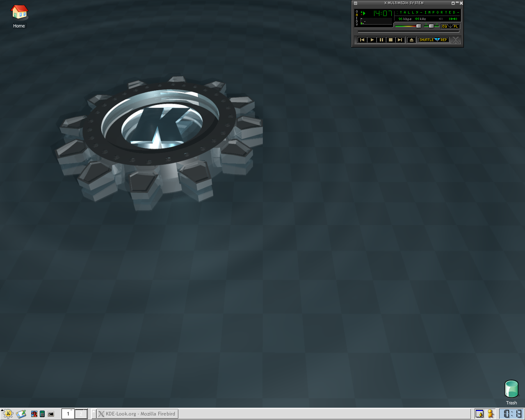The width and height of the screenshot is (525, 420).
Task: Launch the terminal panel icon
Action: tap(51, 414)
